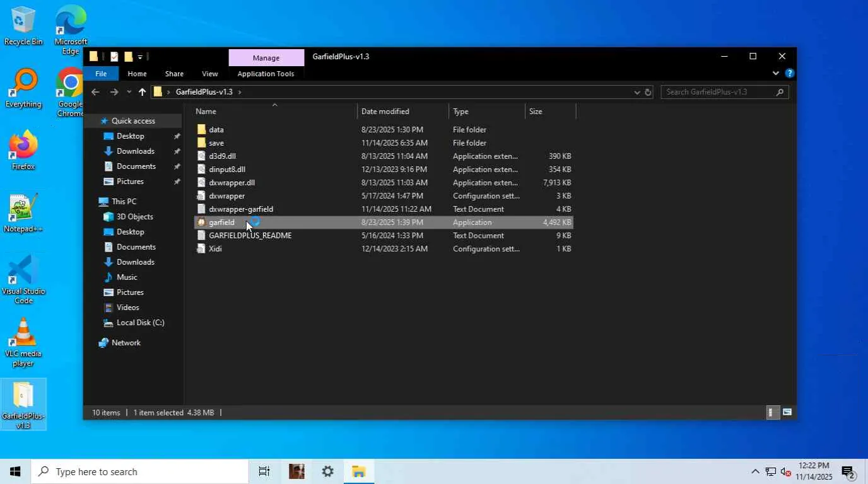This screenshot has height=484, width=868.
Task: Select the dxwrapper.dll file
Action: click(384, 183)
